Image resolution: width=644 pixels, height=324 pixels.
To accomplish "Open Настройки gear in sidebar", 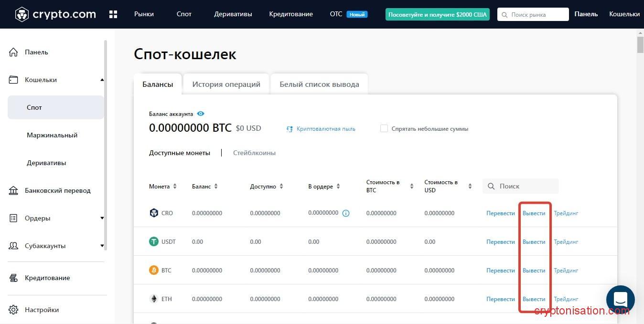I will coord(13,310).
